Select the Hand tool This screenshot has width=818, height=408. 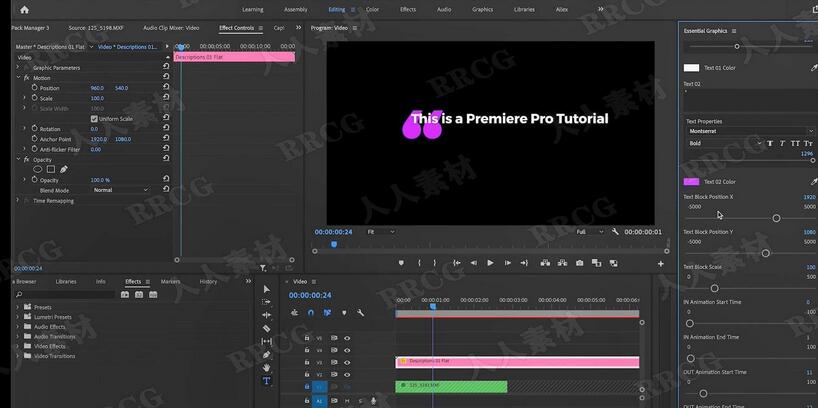(x=267, y=368)
